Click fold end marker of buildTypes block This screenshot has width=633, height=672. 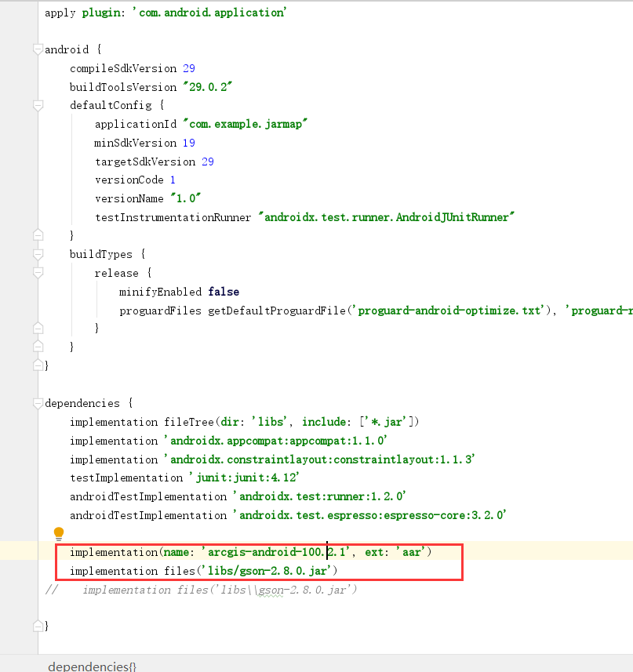coord(38,347)
